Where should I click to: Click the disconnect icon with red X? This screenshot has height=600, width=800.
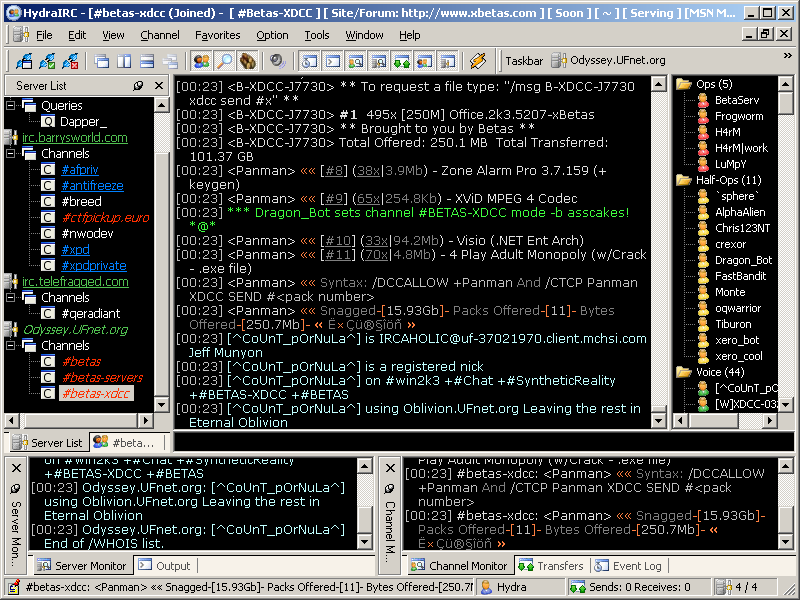[71, 61]
